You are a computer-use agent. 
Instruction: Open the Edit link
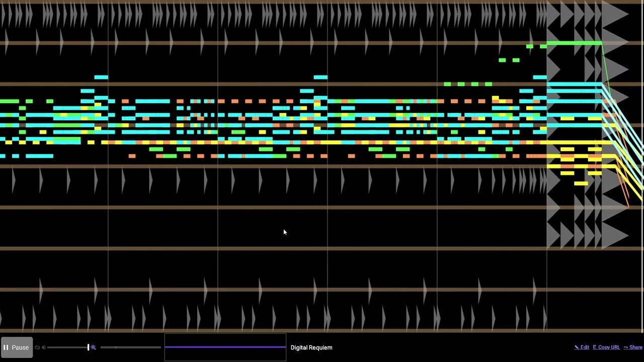point(582,347)
